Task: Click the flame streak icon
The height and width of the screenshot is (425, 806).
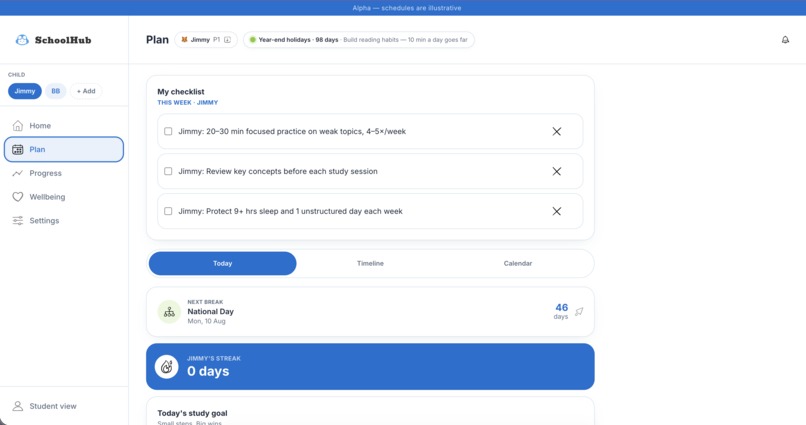Action: (x=167, y=366)
